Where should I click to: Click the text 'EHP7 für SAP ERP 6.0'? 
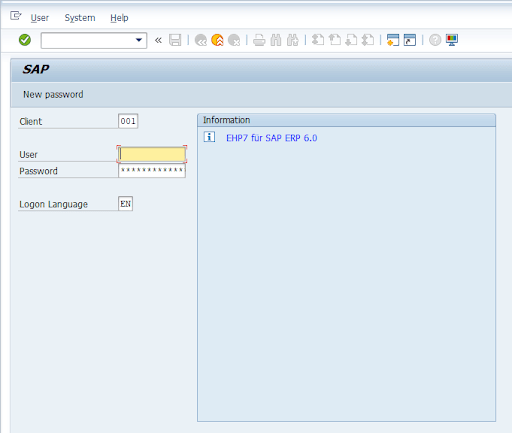pos(272,138)
